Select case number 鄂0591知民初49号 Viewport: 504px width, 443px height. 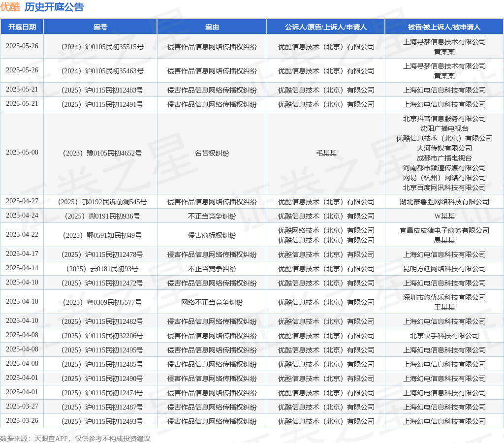(102, 235)
